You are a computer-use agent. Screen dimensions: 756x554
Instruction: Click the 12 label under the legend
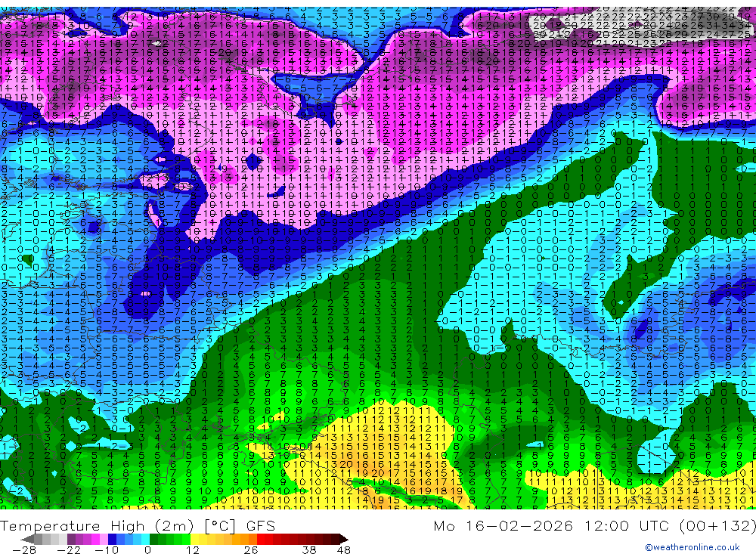click(x=193, y=549)
